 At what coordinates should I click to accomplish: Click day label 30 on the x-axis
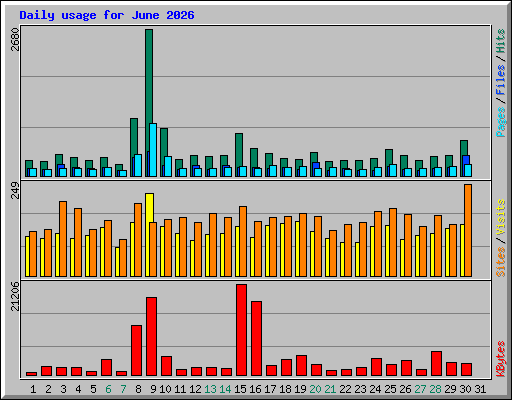465,389
